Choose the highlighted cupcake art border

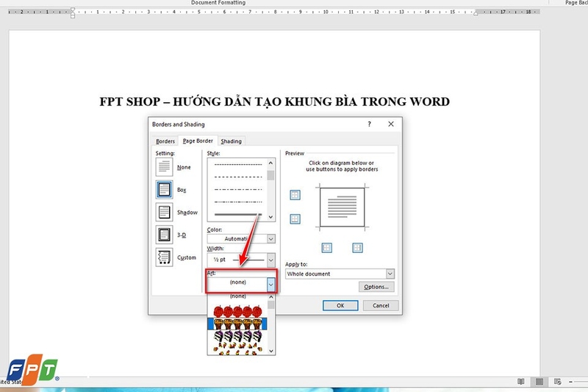point(237,324)
